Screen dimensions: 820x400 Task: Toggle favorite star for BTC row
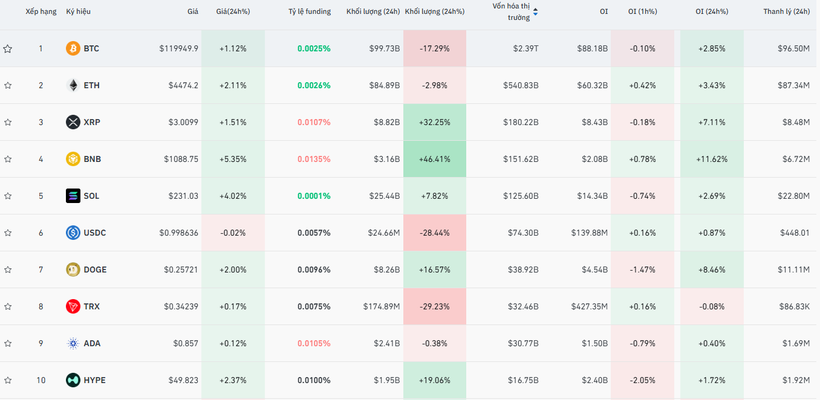tap(8, 48)
